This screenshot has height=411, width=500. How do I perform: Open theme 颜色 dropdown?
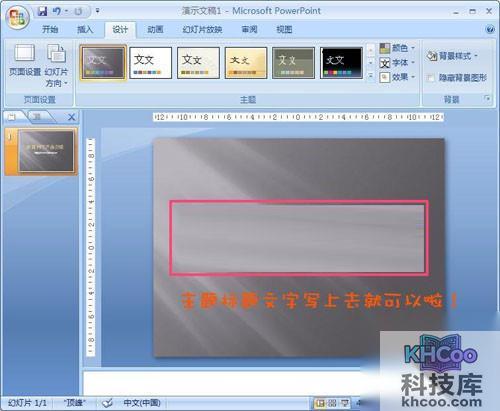tap(397, 48)
